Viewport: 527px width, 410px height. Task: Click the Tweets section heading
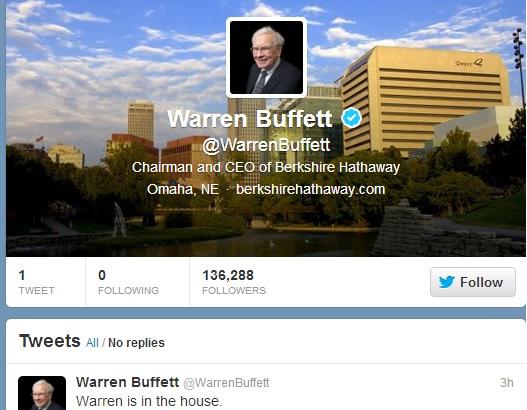(x=50, y=341)
